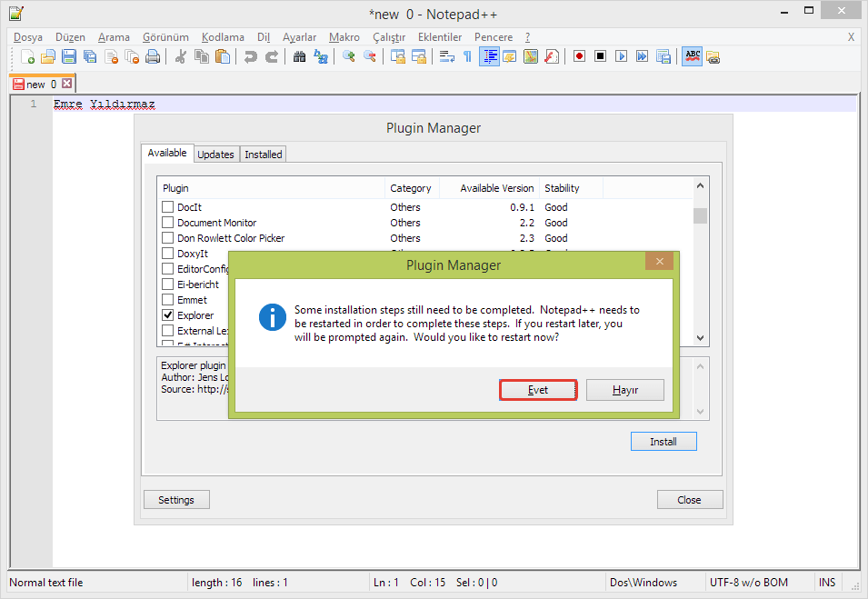The width and height of the screenshot is (868, 599).
Task: Show all characters pilcrow icon
Action: coord(467,56)
